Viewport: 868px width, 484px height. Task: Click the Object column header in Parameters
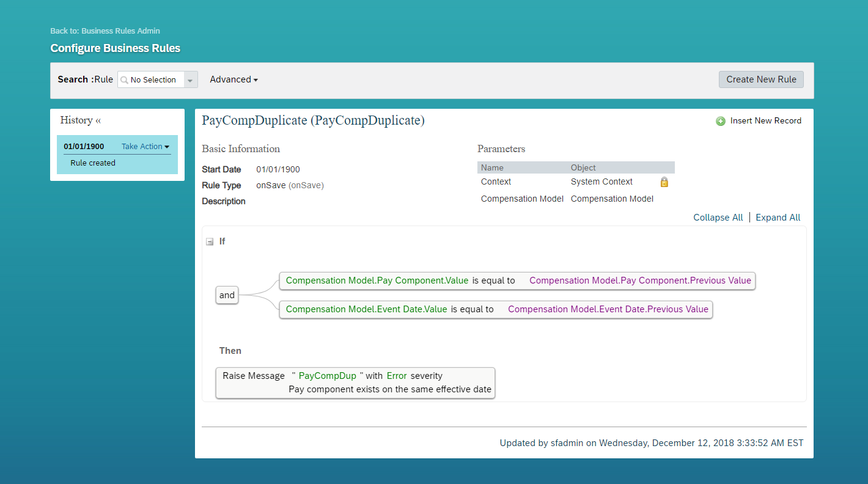coord(583,167)
